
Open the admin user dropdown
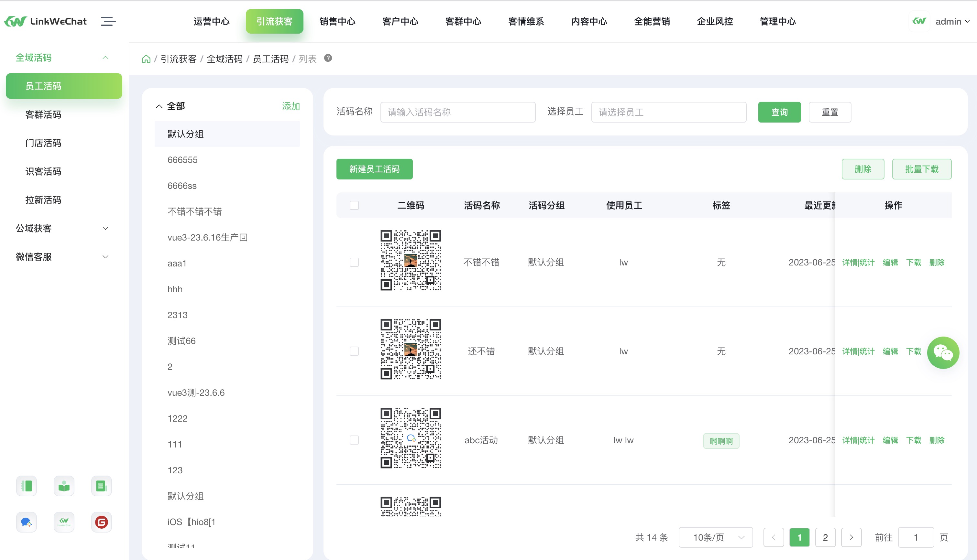(x=952, y=22)
